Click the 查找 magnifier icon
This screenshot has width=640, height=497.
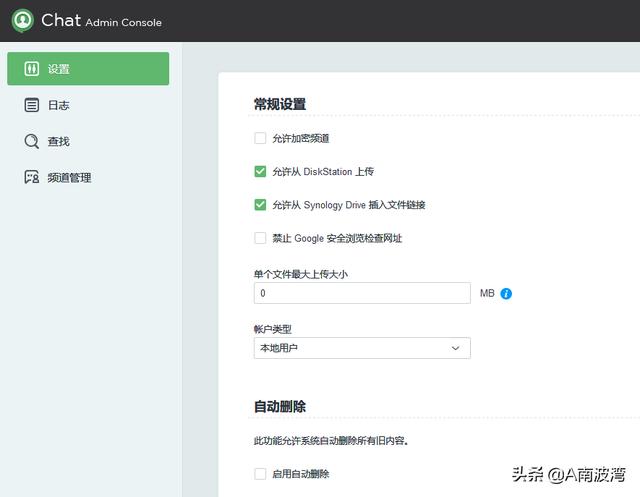[31, 141]
